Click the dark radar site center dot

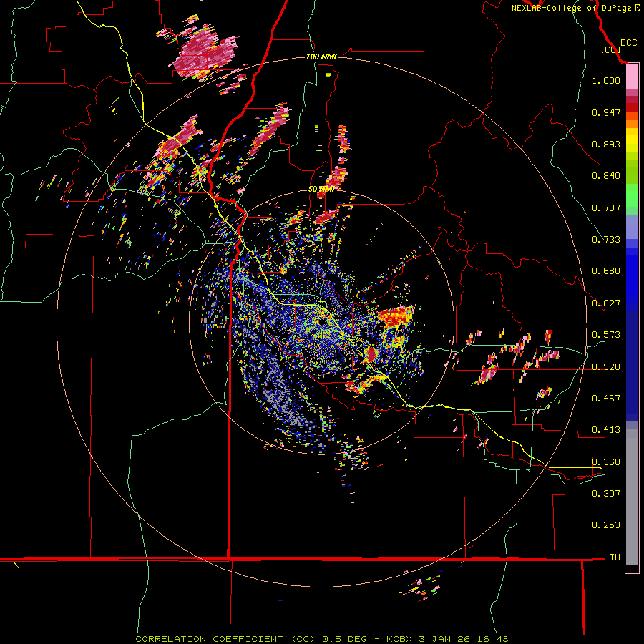point(321,323)
